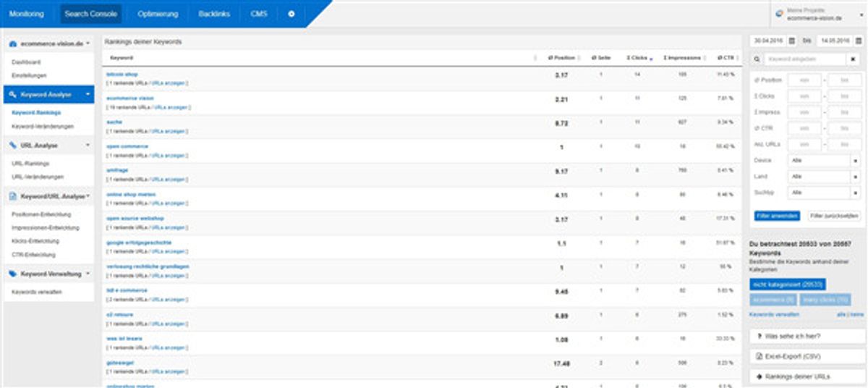The height and width of the screenshot is (388, 868).
Task: Toggle the many clicks category button
Action: point(825,300)
